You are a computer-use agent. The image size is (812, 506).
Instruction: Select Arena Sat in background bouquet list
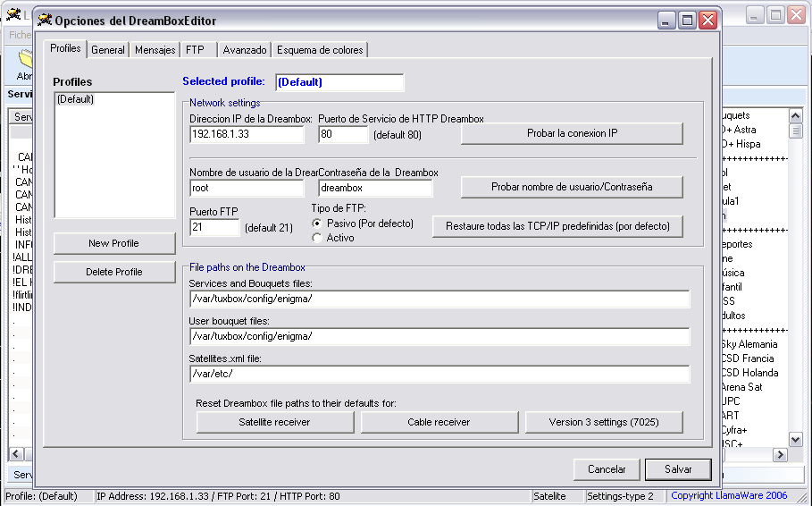(741, 387)
